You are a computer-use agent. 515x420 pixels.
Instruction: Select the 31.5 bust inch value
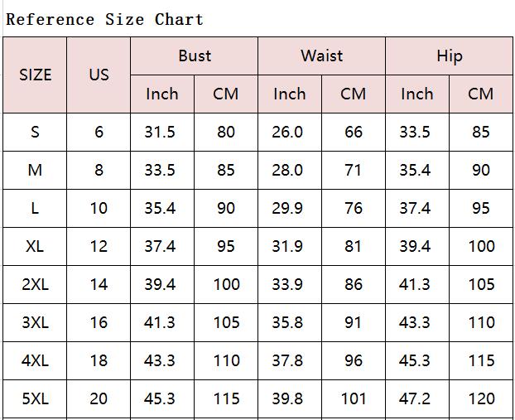coord(160,132)
